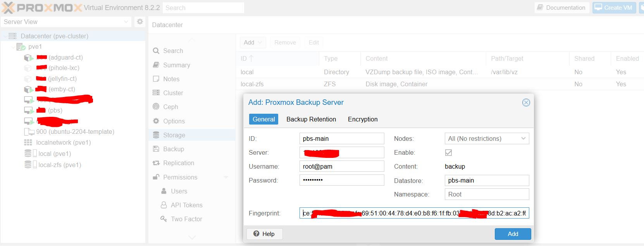
Task: Open the Server View gear settings
Action: [140, 22]
